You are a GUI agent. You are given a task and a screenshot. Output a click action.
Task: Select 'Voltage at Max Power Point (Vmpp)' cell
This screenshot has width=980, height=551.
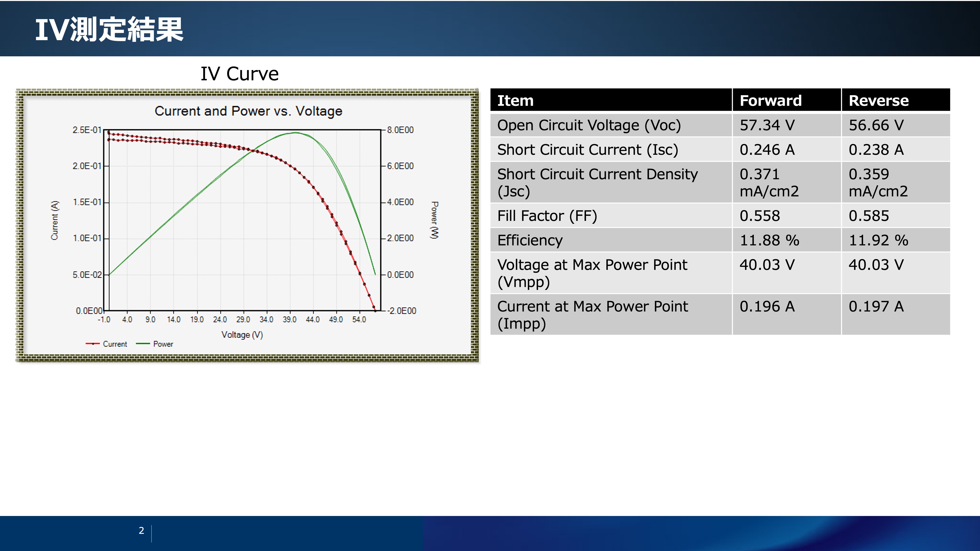coord(611,273)
